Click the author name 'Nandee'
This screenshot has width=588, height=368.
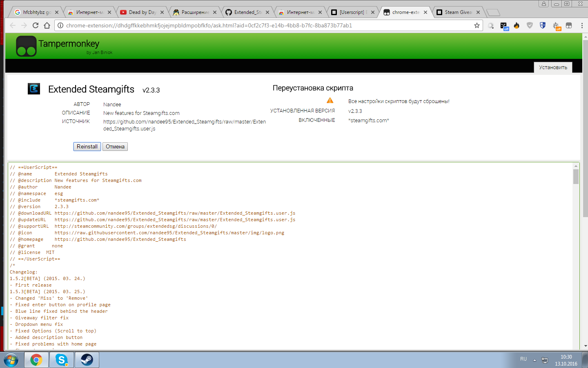[x=112, y=105]
